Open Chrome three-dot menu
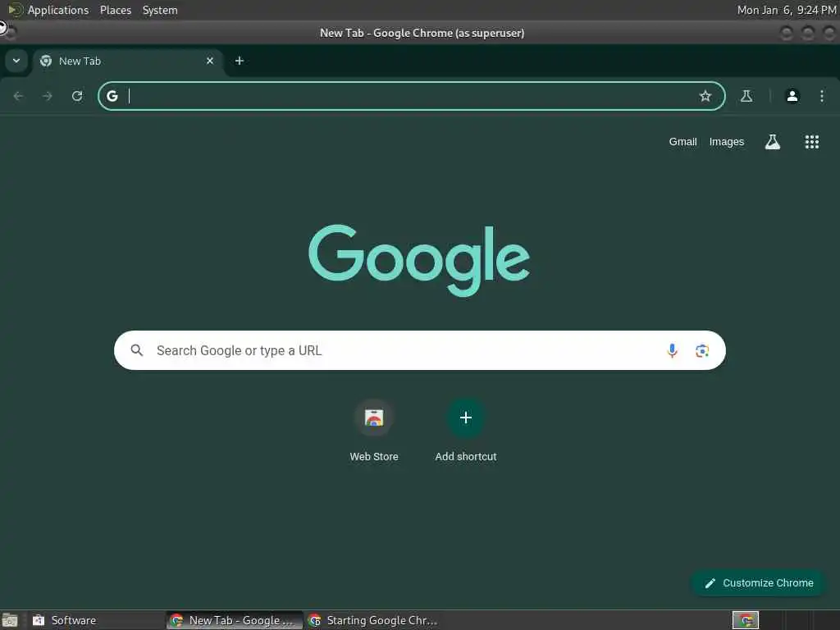Image resolution: width=840 pixels, height=630 pixels. click(x=822, y=96)
